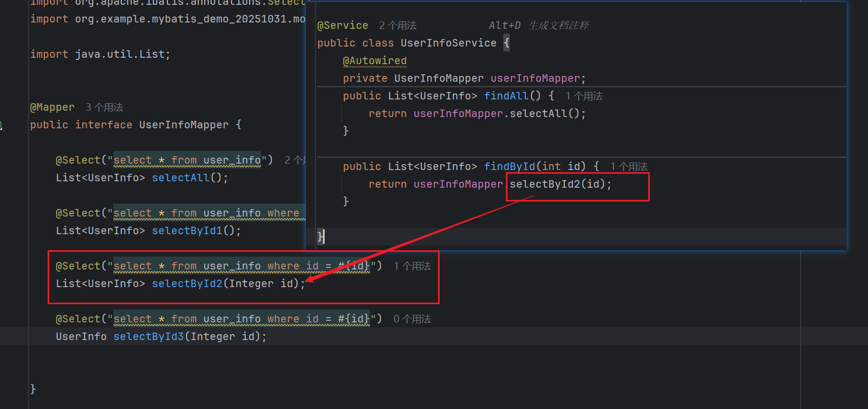Click the '2 个用法' hint beside @Service
This screenshot has width=868, height=409.
397,26
